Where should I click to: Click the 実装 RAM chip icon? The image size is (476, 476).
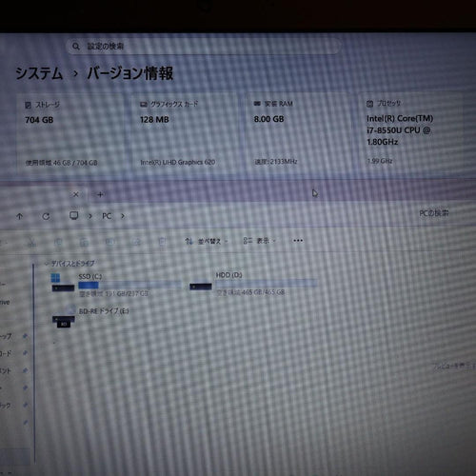[x=257, y=104]
